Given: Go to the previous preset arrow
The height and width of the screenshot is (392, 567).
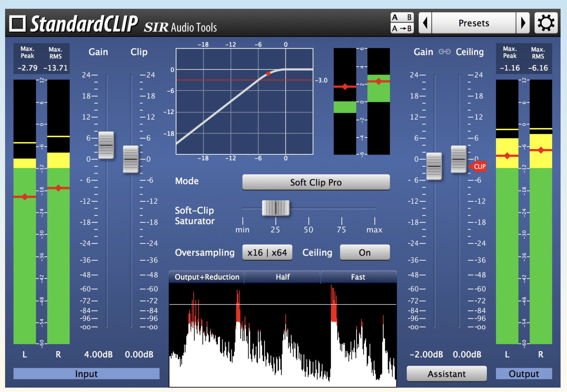Looking at the screenshot, I should tap(425, 23).
